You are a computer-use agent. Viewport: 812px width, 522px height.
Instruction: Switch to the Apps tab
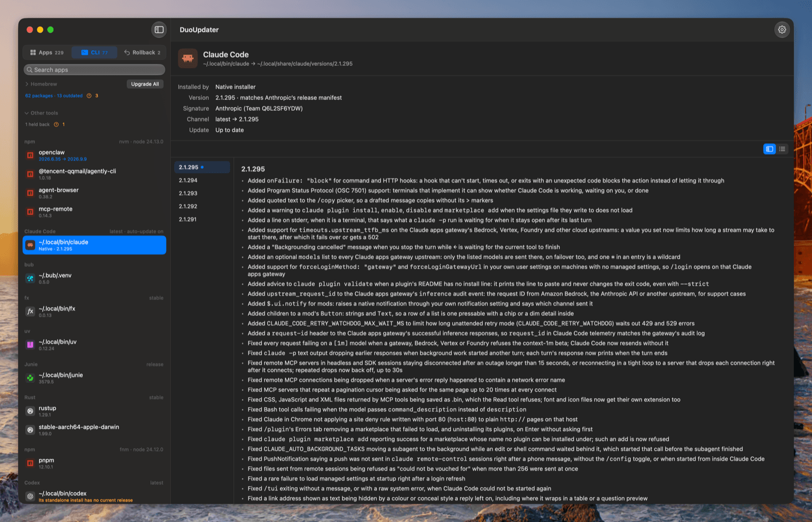click(x=47, y=52)
